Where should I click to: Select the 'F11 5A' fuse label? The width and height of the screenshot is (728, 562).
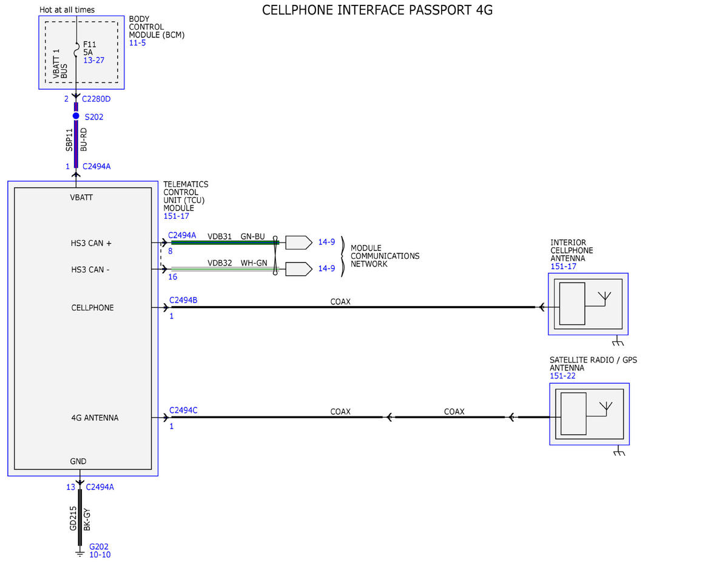89,49
